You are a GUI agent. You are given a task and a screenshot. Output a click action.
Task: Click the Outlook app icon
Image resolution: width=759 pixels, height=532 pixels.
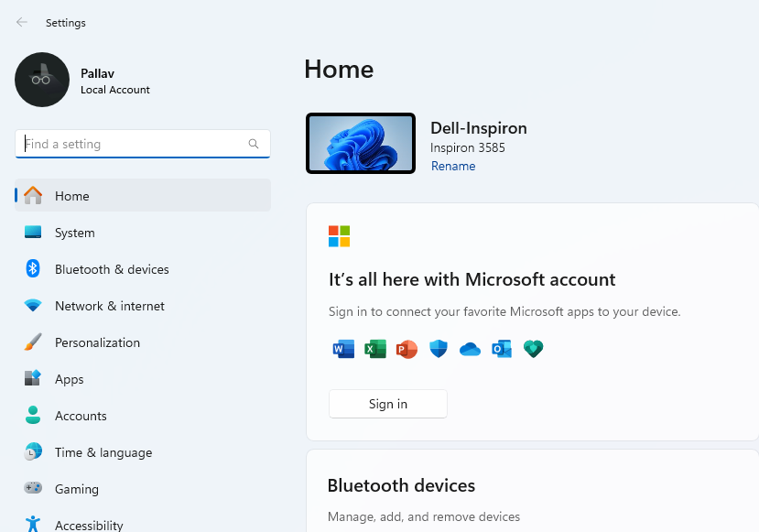click(502, 349)
